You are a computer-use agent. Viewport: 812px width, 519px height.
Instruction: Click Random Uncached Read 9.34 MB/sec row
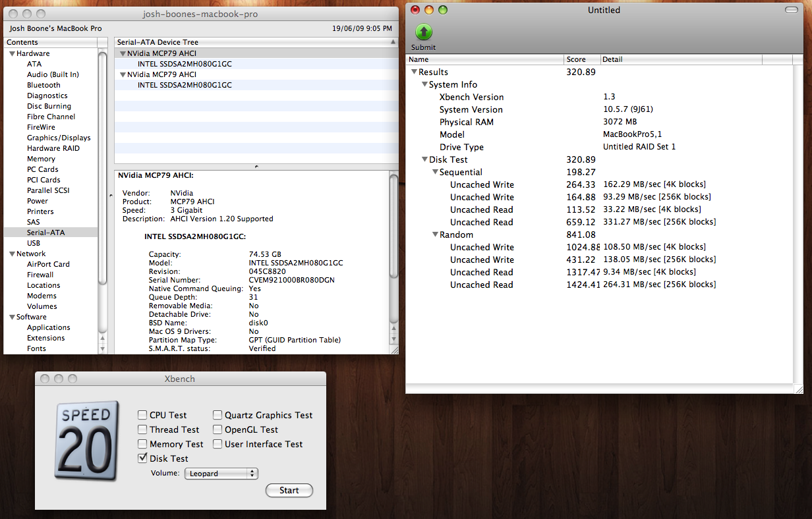click(x=600, y=272)
